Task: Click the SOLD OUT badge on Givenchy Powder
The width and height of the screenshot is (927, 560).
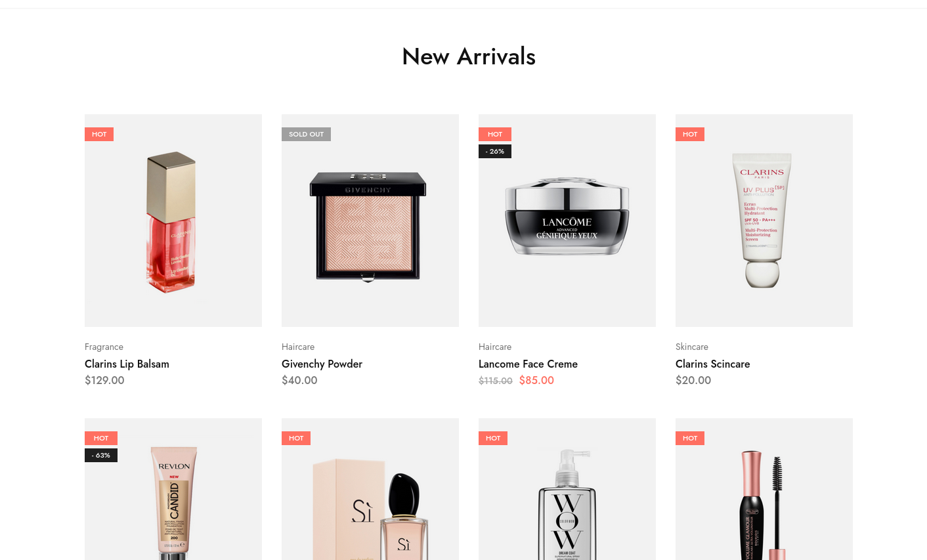Action: pyautogui.click(x=306, y=134)
